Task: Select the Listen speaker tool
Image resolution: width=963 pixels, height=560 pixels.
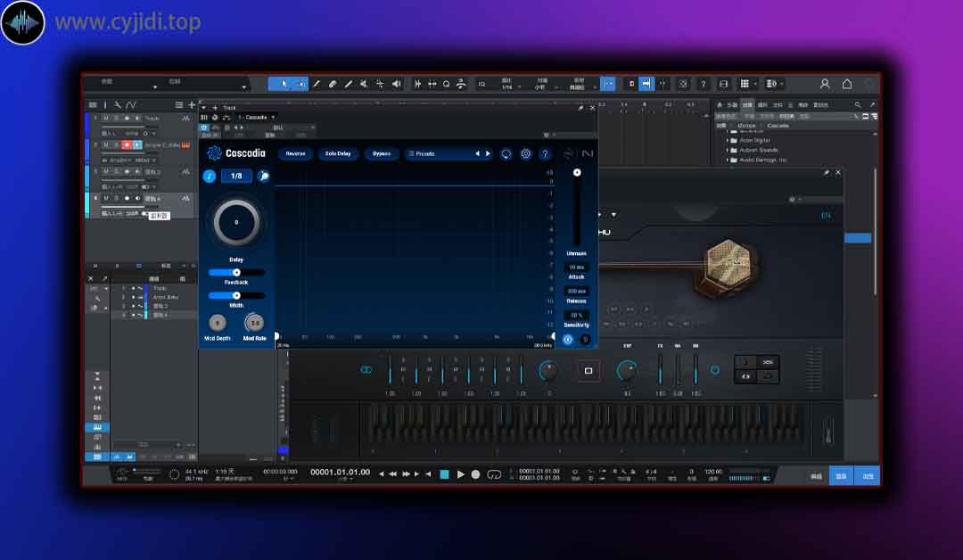Action: 397,84
